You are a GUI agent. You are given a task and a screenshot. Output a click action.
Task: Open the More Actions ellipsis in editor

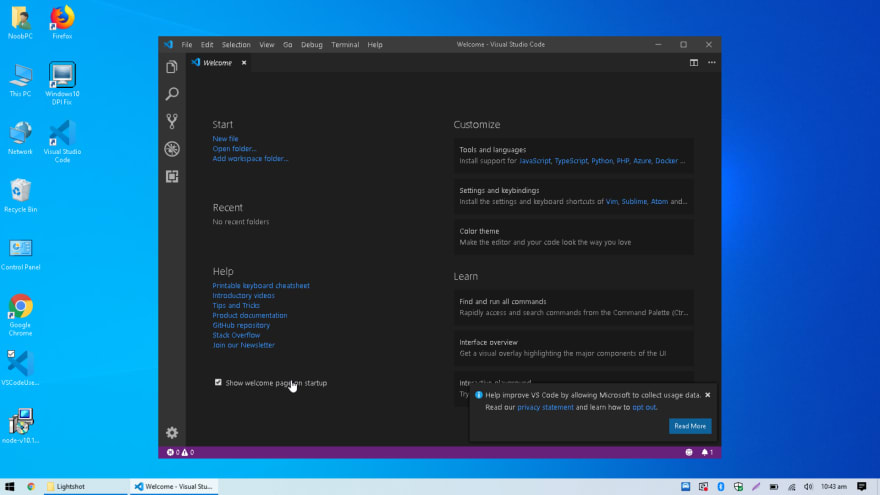(712, 62)
